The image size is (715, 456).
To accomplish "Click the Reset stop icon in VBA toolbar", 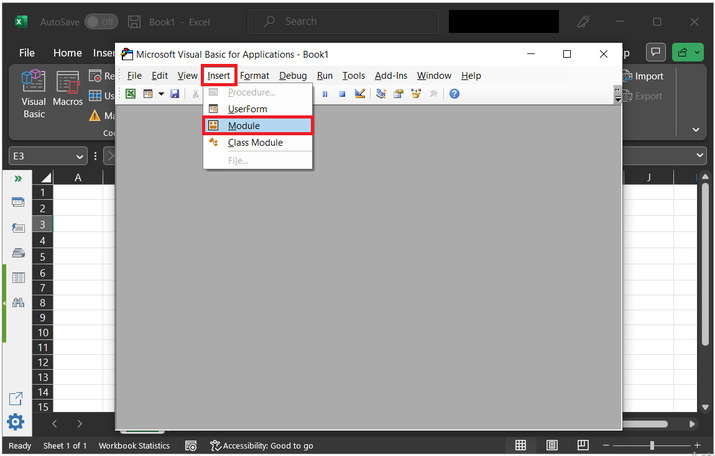I will click(x=342, y=94).
